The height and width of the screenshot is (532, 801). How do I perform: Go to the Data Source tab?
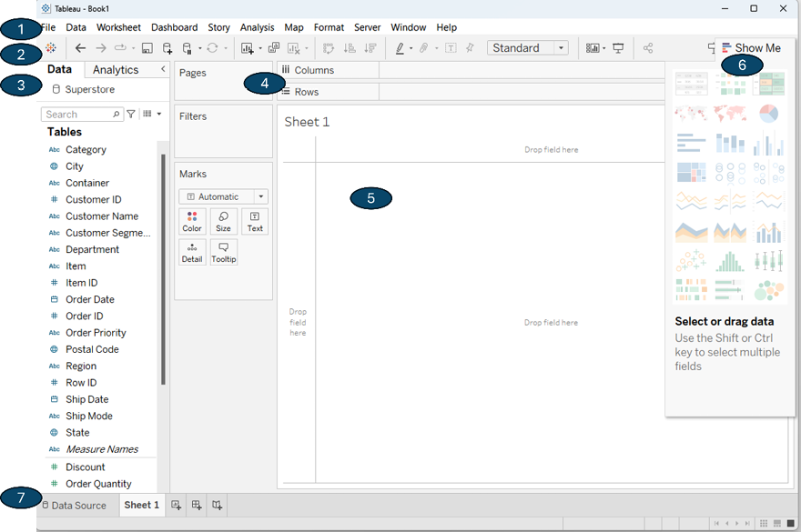pyautogui.click(x=78, y=505)
